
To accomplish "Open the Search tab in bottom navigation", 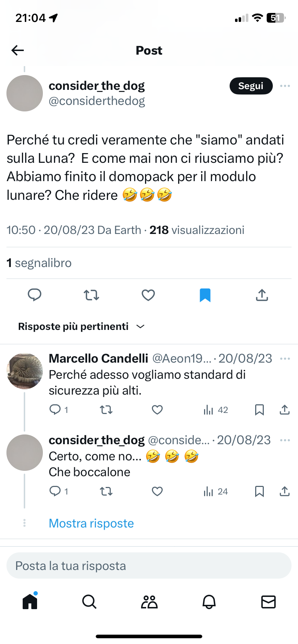I will 89,602.
